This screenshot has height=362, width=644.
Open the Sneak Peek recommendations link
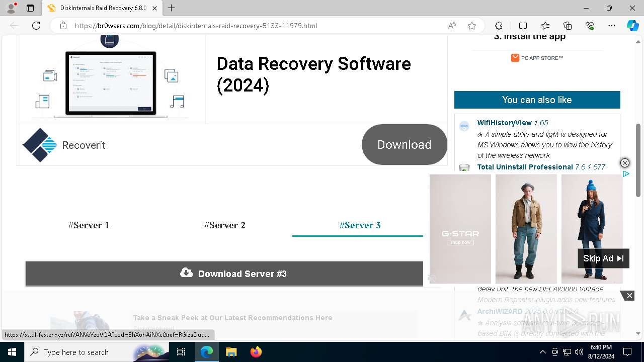tap(232, 318)
